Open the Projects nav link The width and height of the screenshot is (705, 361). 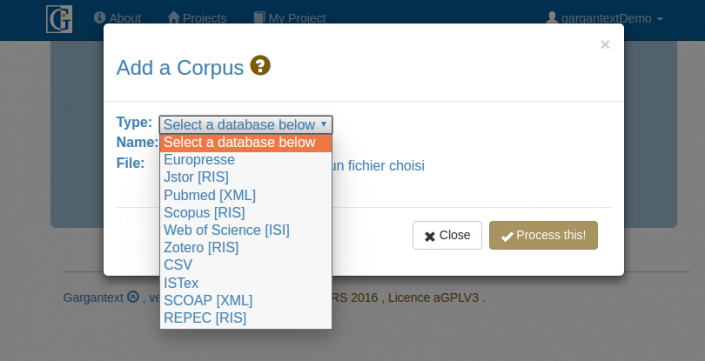[197, 18]
